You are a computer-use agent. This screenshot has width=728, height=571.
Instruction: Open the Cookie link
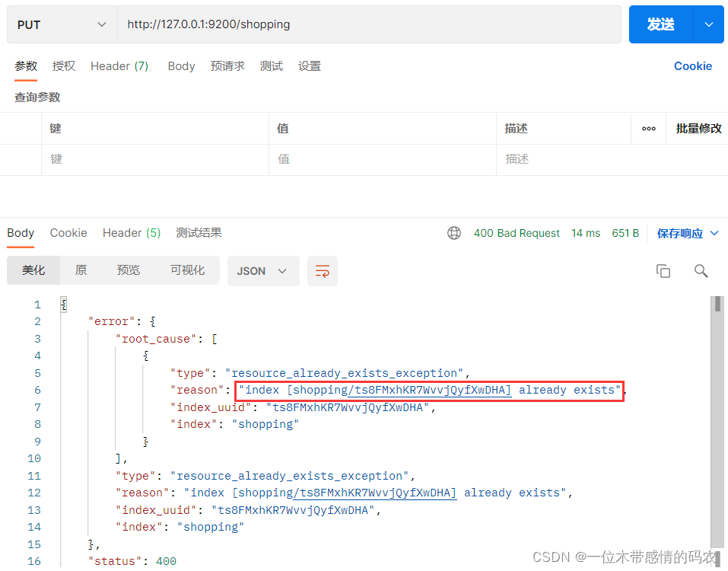pos(692,66)
